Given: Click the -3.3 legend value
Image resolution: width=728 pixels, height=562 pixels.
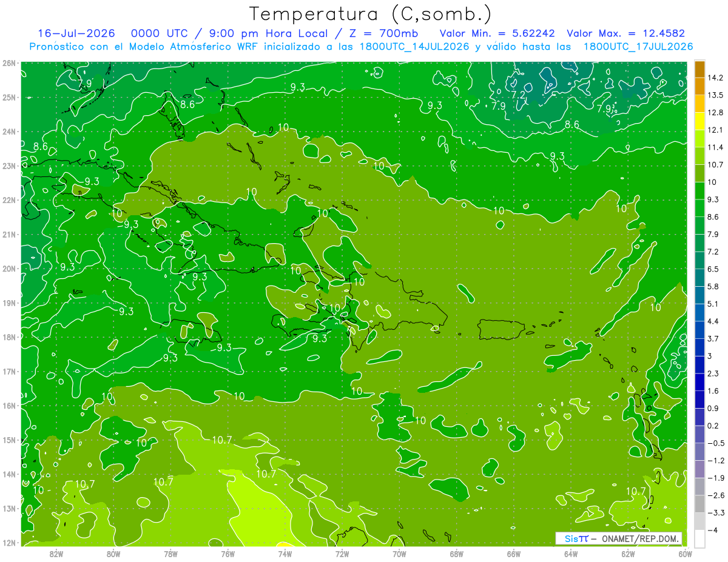Looking at the screenshot, I should 715,513.
